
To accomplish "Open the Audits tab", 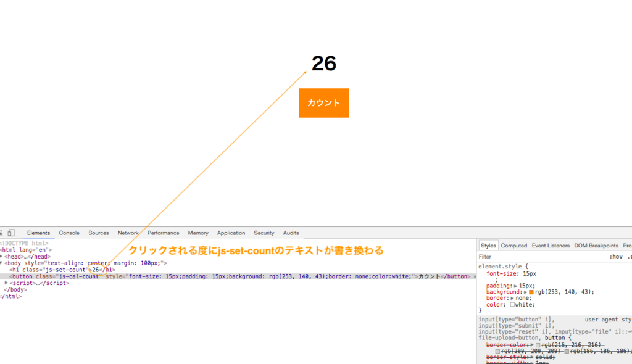I will 291,233.
